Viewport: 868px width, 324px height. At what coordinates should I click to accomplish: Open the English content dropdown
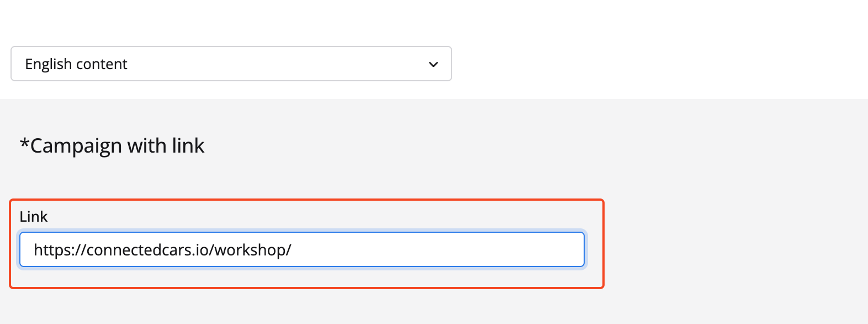(231, 64)
